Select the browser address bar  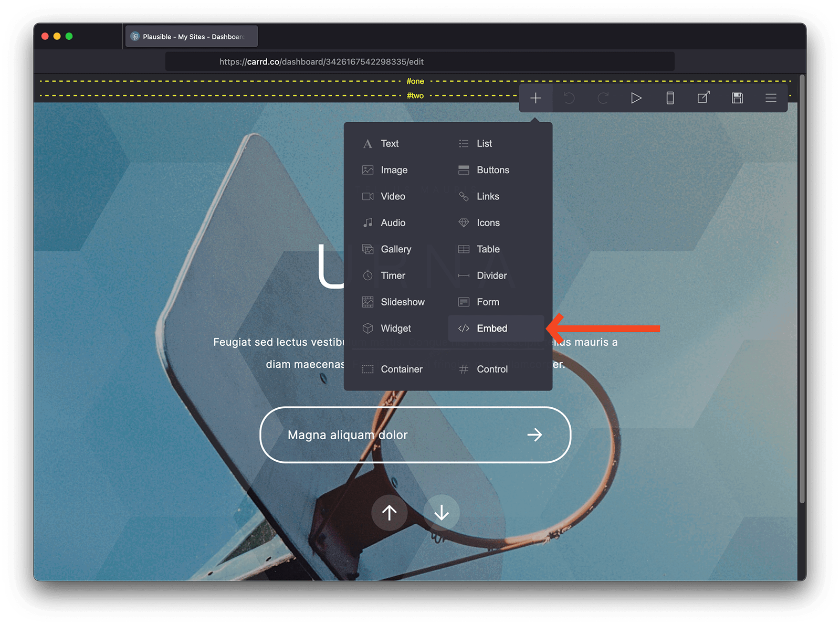pos(419,61)
